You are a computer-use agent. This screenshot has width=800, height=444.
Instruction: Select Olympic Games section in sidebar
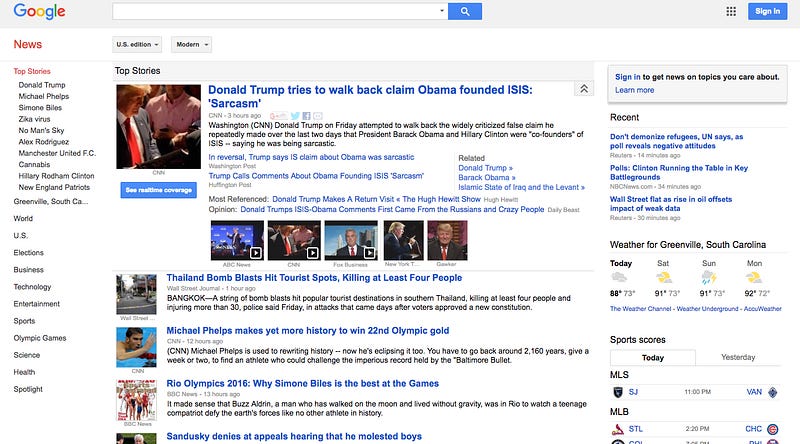click(40, 338)
